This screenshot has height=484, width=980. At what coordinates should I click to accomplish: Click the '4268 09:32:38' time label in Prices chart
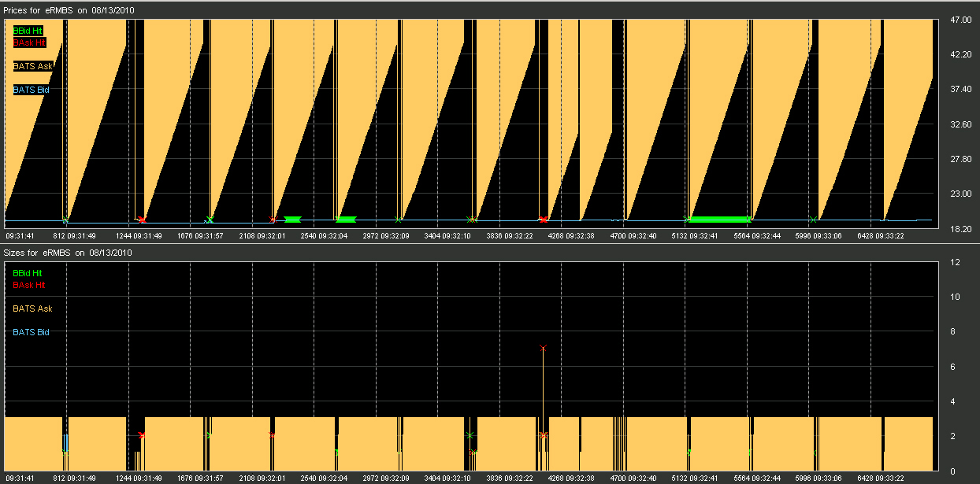[x=571, y=235]
